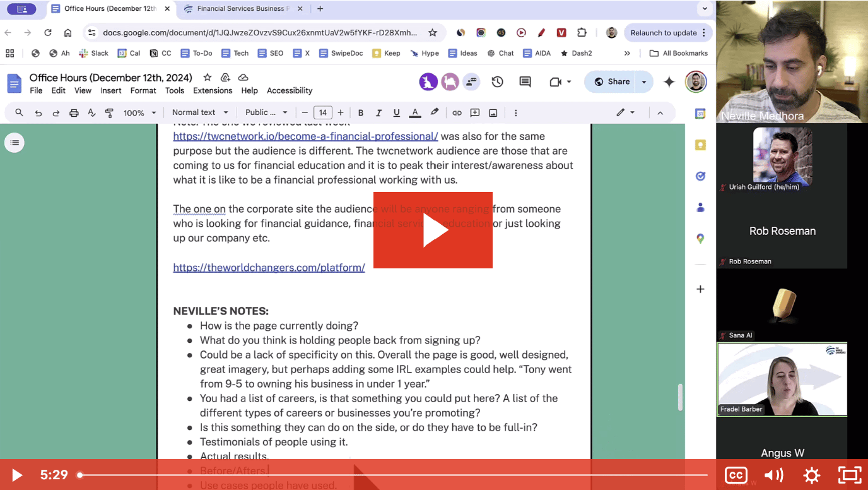The image size is (868, 490).
Task: Open Google Tasks in the side panel
Action: [x=700, y=176]
